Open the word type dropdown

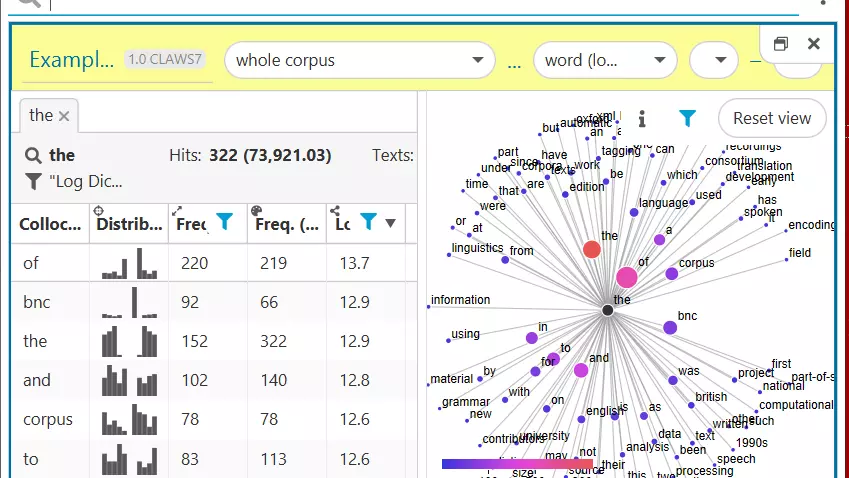tap(605, 60)
